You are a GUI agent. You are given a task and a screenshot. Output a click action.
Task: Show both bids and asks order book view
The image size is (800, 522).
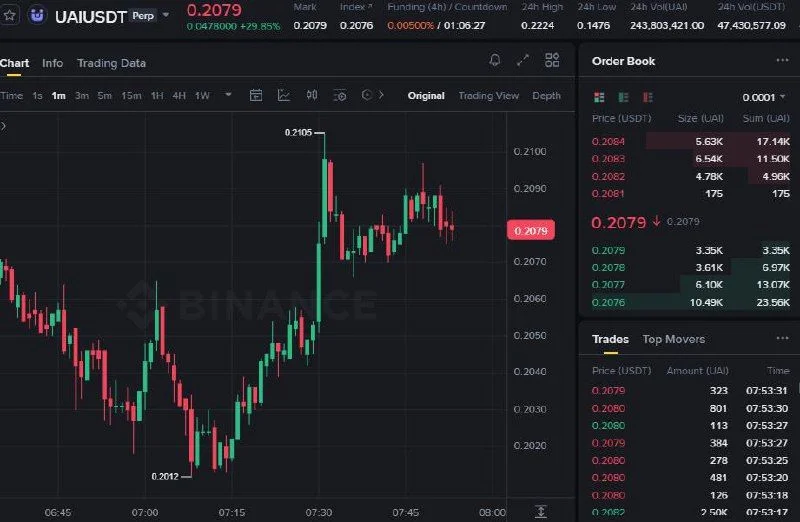[x=599, y=97]
